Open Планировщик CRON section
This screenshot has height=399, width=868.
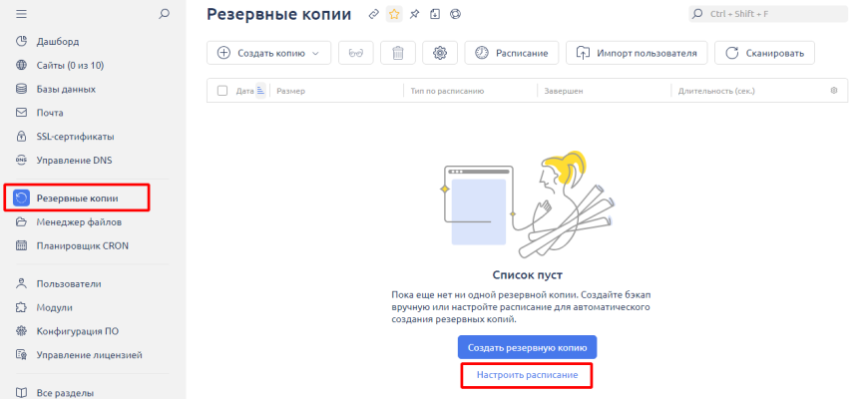coord(82,245)
